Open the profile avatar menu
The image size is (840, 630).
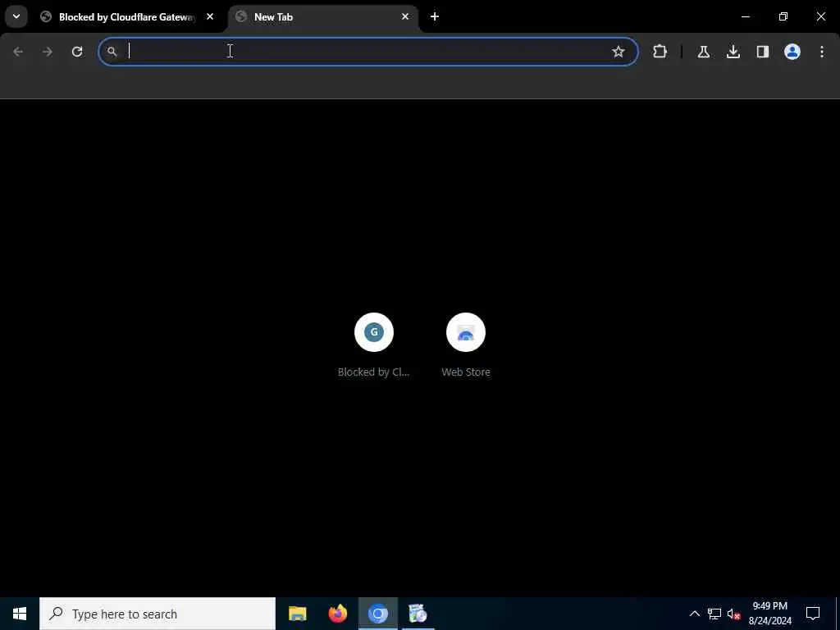(792, 52)
